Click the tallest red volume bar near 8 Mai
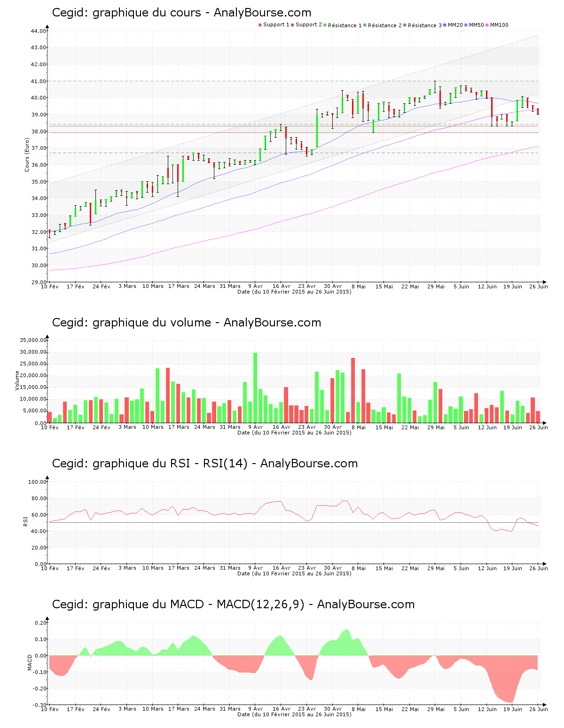This screenshot has width=564, height=728. tap(353, 390)
